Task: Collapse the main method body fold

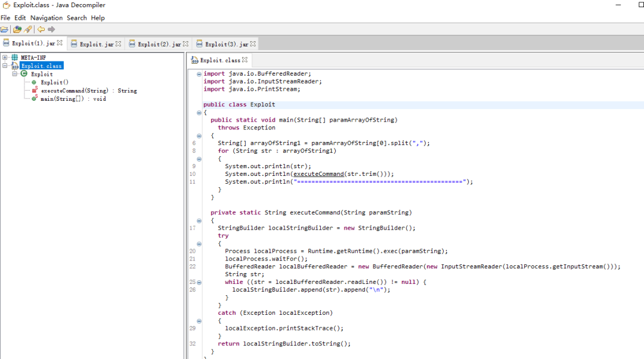Action: [x=199, y=136]
